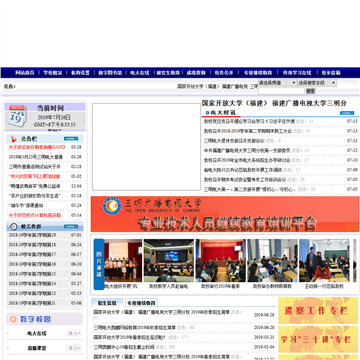360x360 pixels.
Task: Click the blue 图片速递 label beside the photos
Action: point(99,264)
